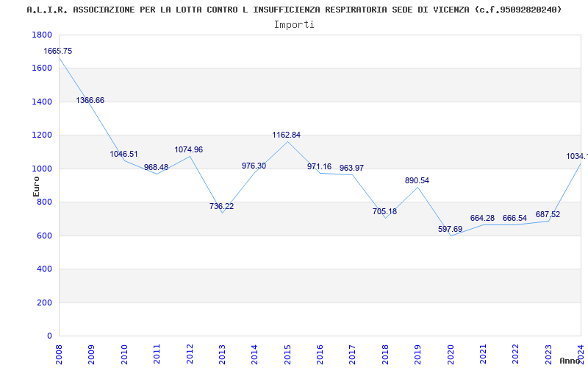Click the x-axis year label 2018
This screenshot has height=368, width=588.
385,354
